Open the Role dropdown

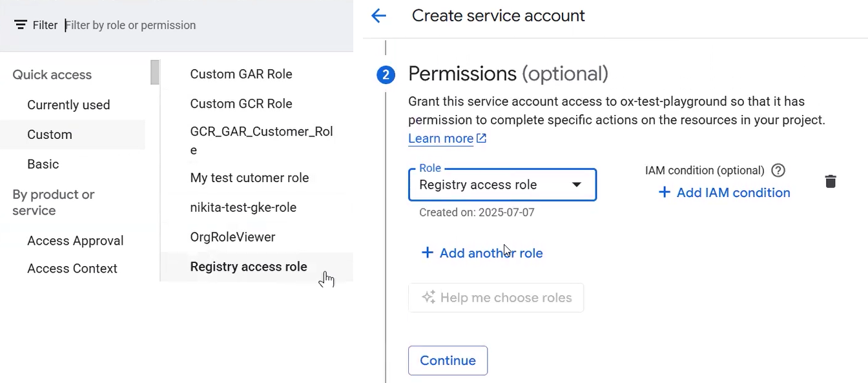[x=502, y=185]
